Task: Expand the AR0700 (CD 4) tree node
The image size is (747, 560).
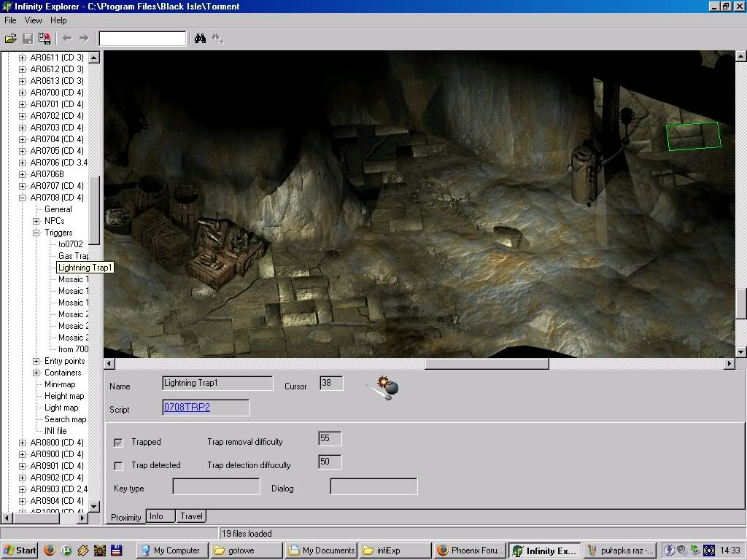Action: point(22,93)
